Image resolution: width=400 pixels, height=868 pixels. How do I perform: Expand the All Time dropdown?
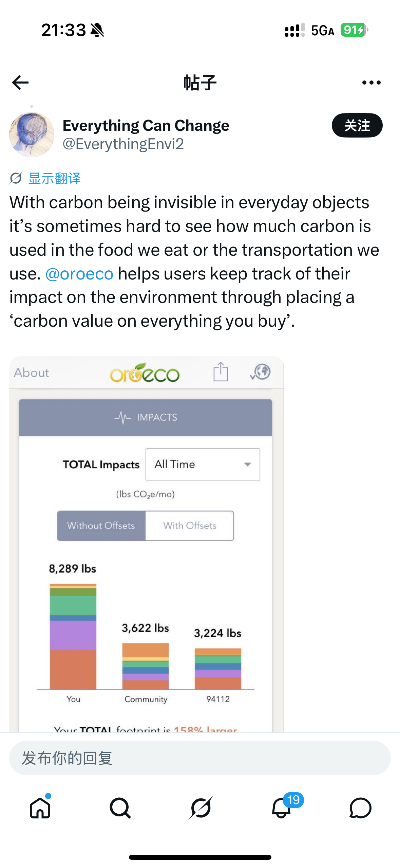[x=203, y=464]
